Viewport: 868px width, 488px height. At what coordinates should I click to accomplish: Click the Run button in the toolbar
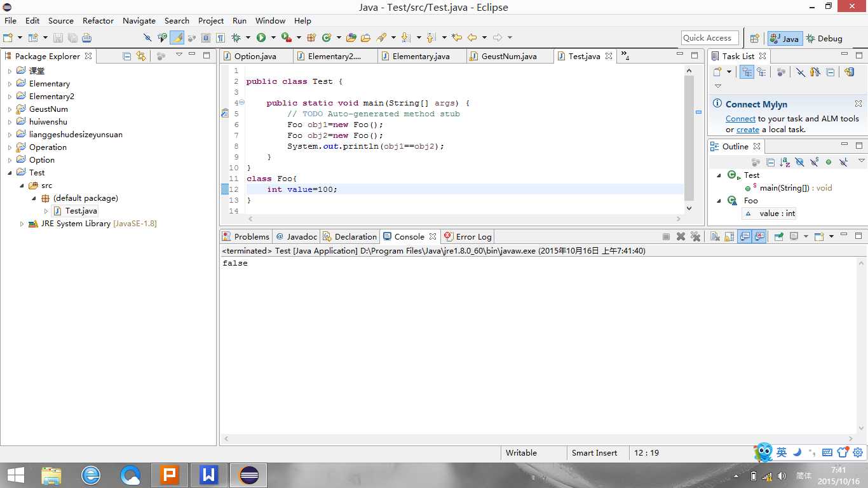261,37
